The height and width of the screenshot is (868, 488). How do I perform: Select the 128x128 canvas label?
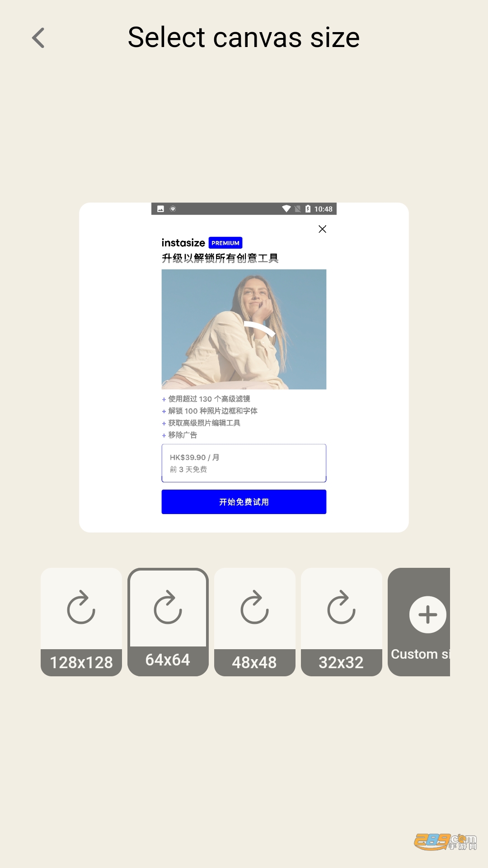(x=81, y=663)
